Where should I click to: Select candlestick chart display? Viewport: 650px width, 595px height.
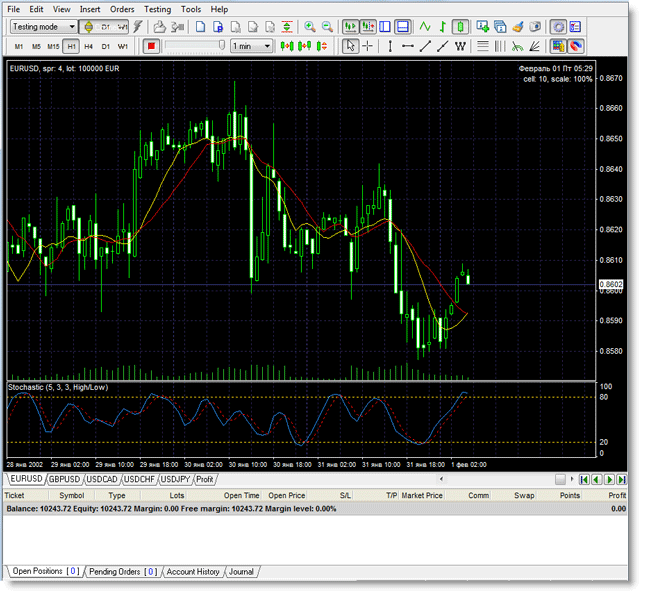coord(460,27)
